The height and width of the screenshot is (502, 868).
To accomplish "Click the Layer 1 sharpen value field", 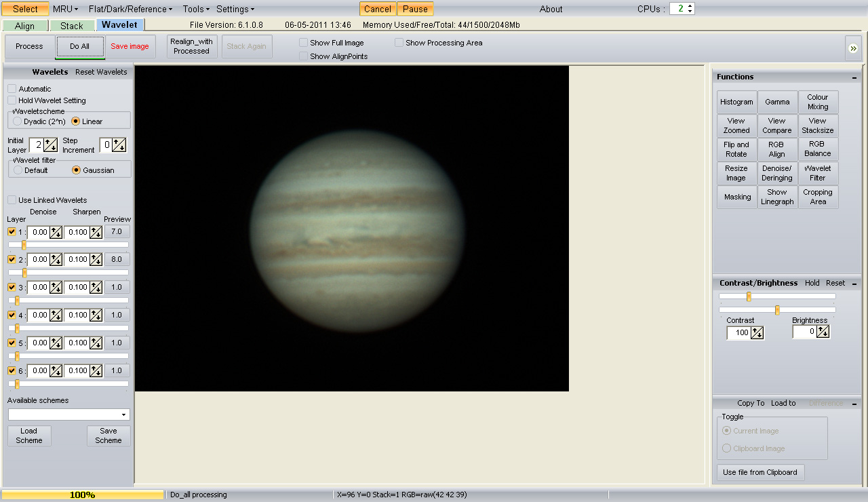I will 77,232.
